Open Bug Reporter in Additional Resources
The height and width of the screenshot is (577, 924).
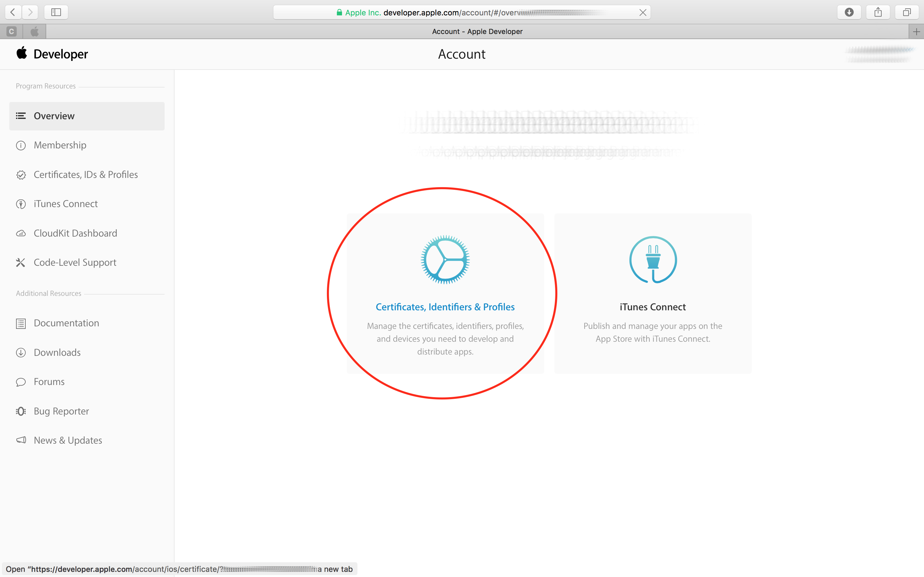click(x=61, y=411)
